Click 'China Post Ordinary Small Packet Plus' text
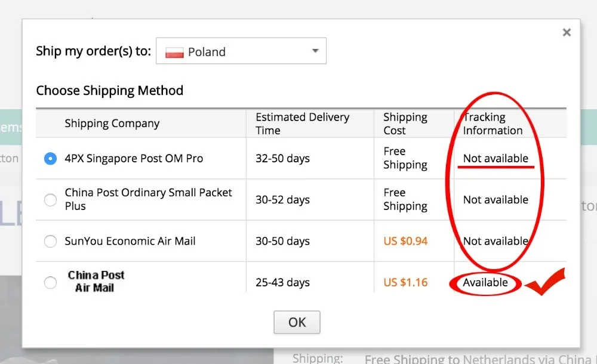597x364 pixels. tap(148, 199)
